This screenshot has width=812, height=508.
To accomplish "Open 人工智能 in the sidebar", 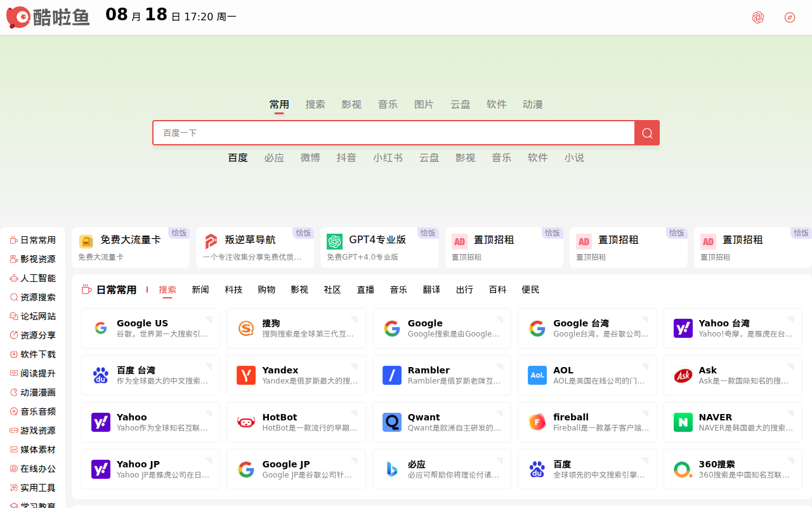I will (33, 278).
